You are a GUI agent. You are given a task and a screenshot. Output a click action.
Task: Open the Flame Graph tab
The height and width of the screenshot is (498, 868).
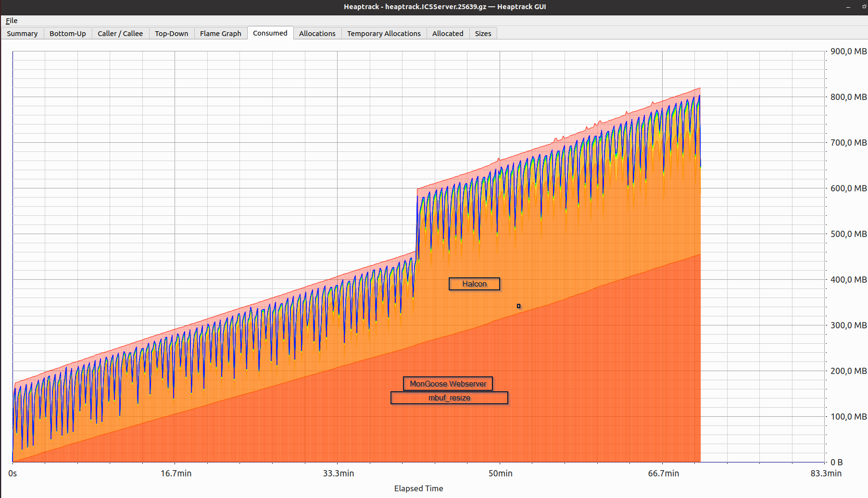click(x=220, y=33)
